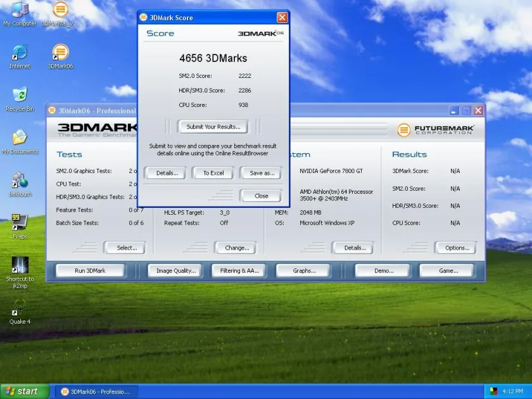The image size is (532, 399).
Task: Select the Recycle Bin icon
Action: click(20, 99)
